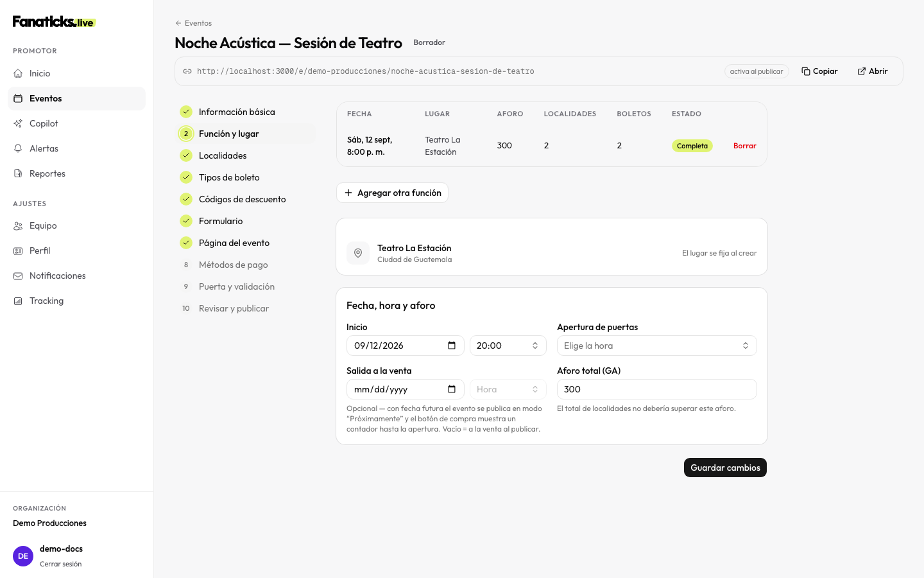Click Agregar otra función button

click(x=392, y=193)
